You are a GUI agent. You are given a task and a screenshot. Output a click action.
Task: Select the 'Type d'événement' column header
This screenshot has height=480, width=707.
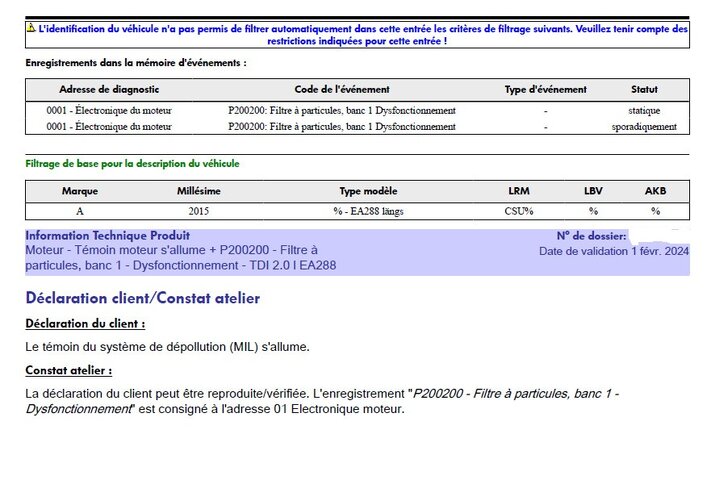[x=546, y=89]
